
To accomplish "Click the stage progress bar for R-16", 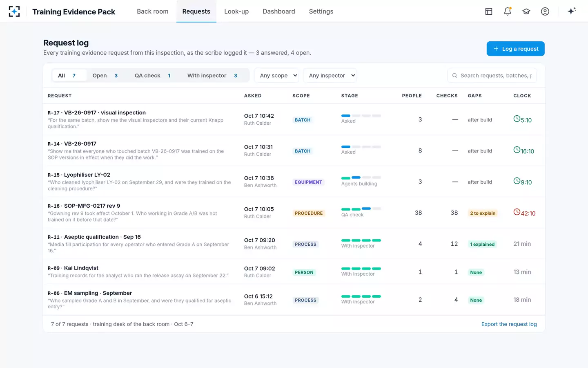I will tap(361, 209).
